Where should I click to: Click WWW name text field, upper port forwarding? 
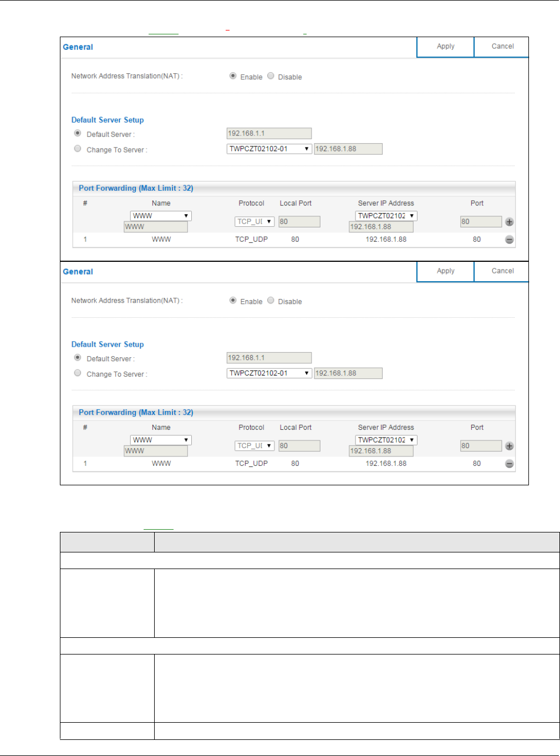click(156, 227)
